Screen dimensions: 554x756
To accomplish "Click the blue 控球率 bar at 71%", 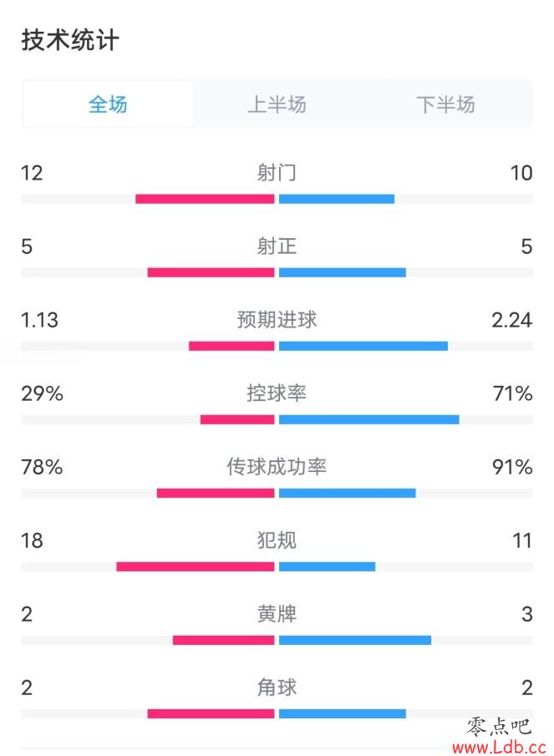I will (x=369, y=419).
